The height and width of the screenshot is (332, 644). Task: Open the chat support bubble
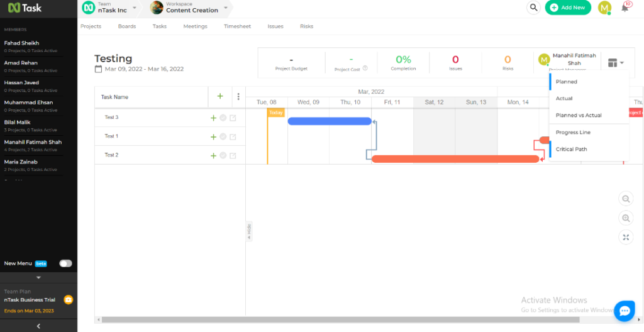coord(625,311)
